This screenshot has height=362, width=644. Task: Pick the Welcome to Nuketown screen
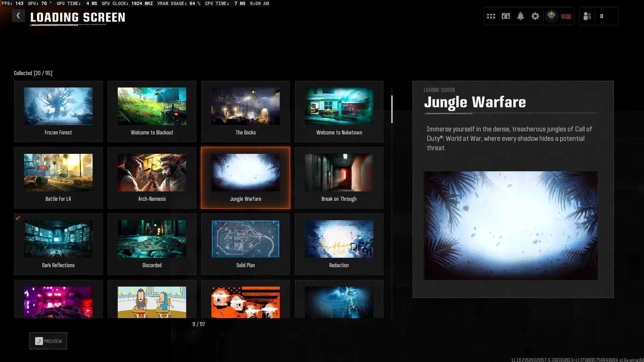[339, 111]
